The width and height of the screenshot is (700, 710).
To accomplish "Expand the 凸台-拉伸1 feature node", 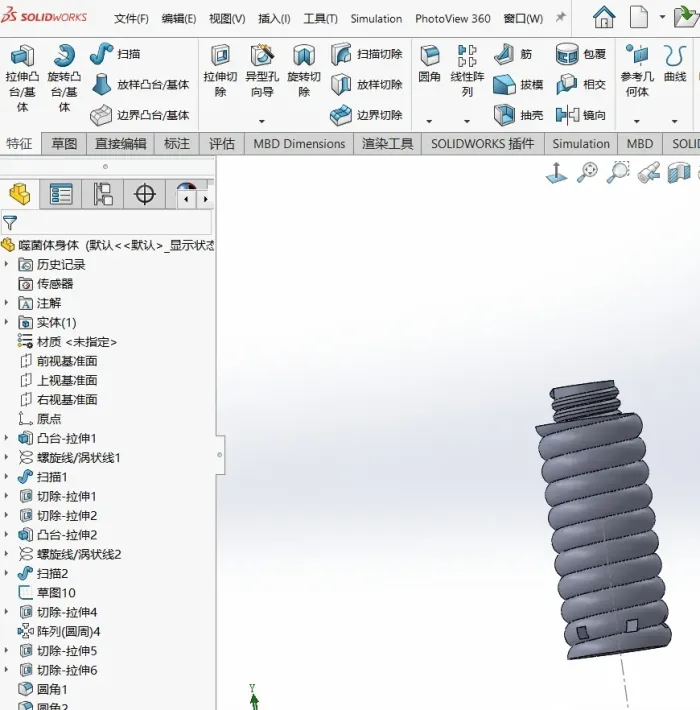I will click(7, 438).
